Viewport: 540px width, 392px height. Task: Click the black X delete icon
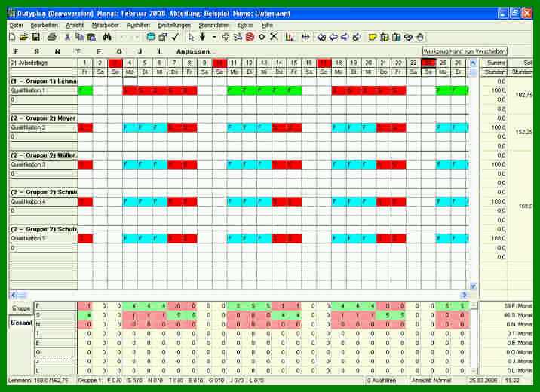tap(274, 37)
